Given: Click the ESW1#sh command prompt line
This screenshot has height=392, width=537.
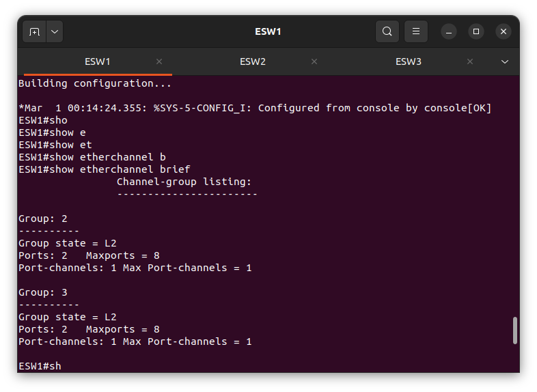Looking at the screenshot, I should [x=40, y=366].
